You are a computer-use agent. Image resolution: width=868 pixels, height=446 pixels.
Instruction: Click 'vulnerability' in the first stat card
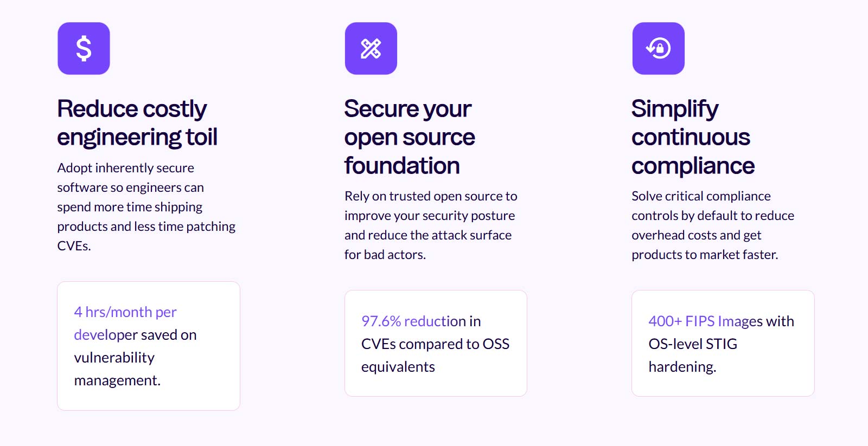point(114,358)
